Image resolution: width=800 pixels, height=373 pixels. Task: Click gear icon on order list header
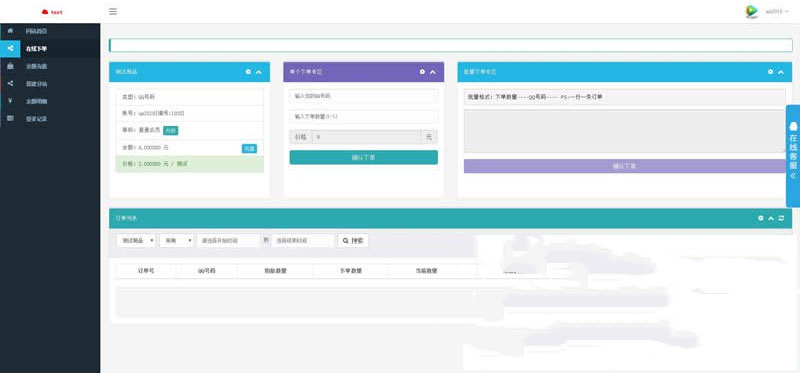(761, 218)
